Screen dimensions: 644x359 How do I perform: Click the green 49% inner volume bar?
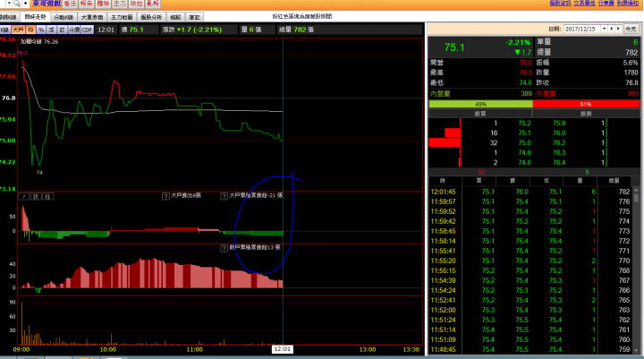(480, 105)
